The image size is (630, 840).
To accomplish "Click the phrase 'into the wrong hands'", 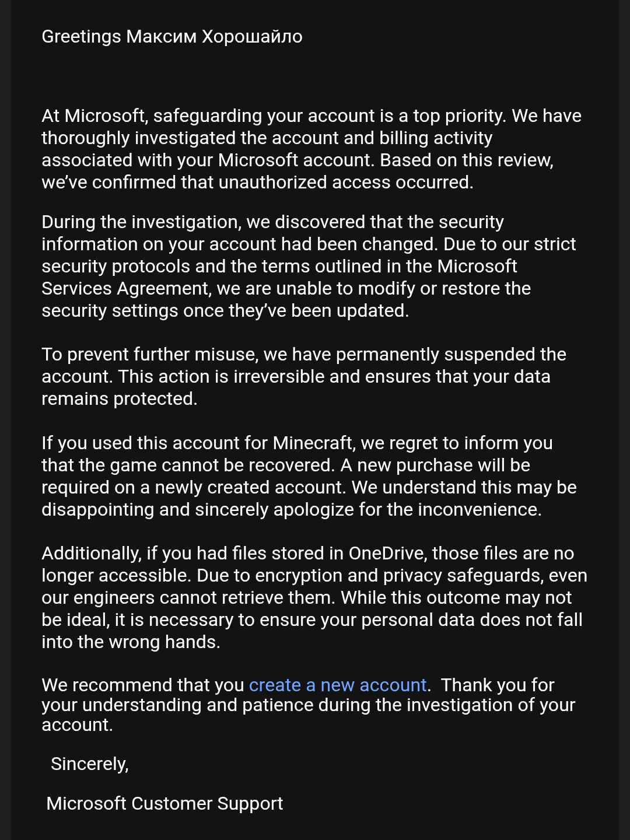I will [129, 642].
